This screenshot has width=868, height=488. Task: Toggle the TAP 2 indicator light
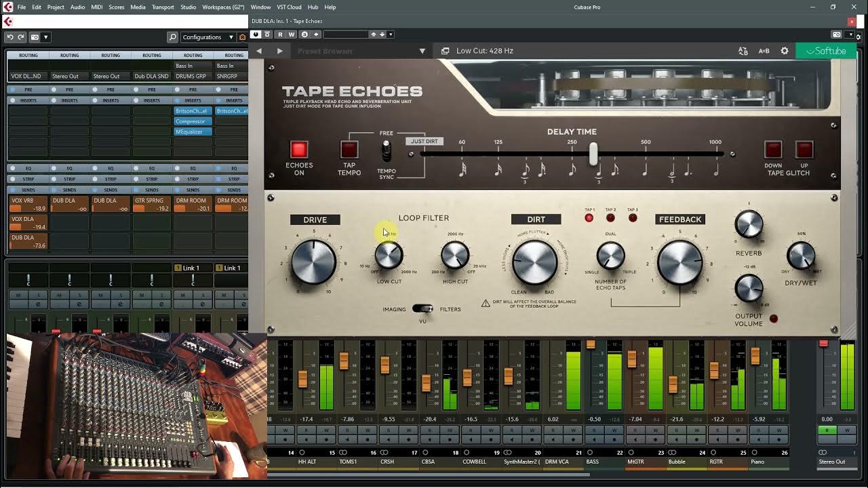tap(610, 218)
